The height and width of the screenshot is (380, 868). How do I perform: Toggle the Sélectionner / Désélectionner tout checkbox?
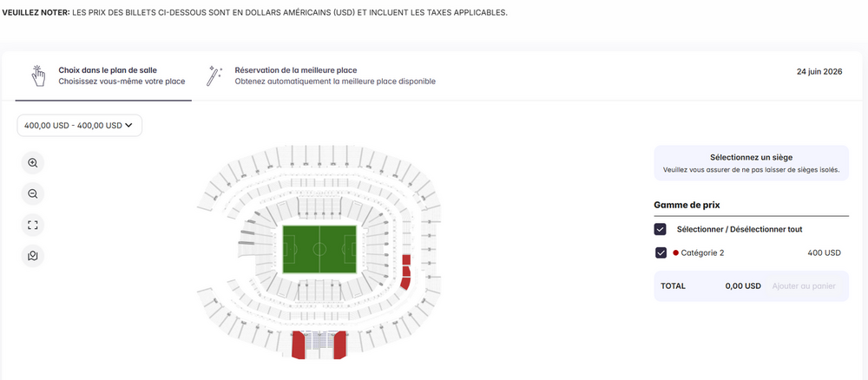coord(661,229)
